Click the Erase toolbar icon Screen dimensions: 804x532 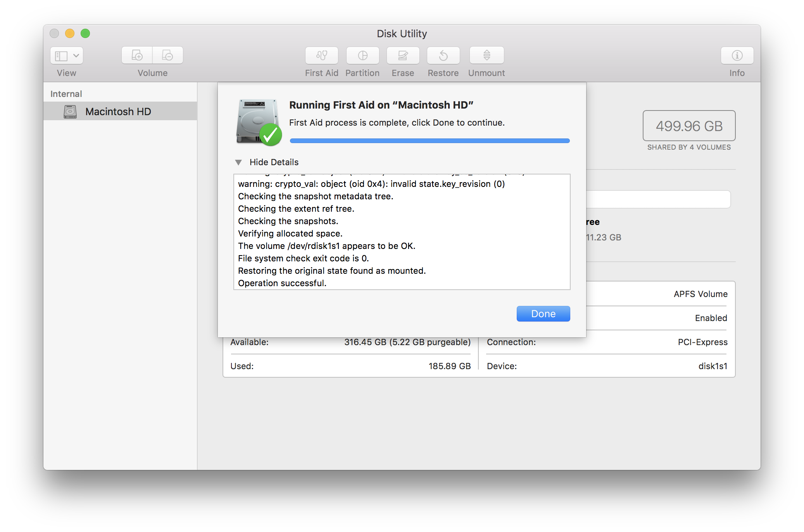point(403,56)
